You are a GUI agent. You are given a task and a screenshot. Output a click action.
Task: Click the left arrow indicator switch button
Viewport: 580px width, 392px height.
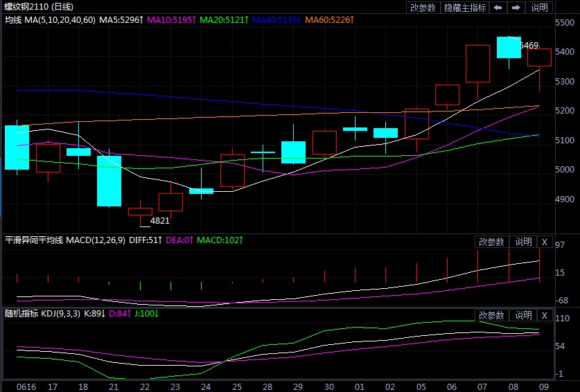tap(498, 8)
